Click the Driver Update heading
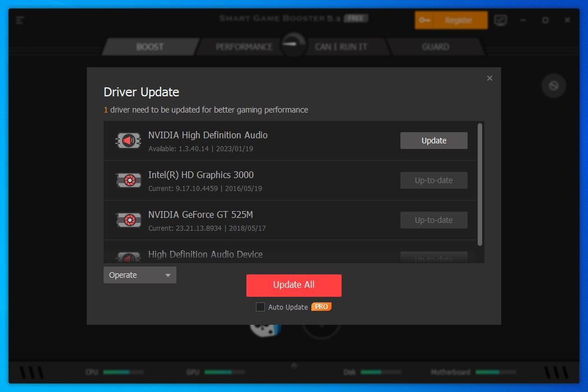The height and width of the screenshot is (392, 588). pos(141,92)
